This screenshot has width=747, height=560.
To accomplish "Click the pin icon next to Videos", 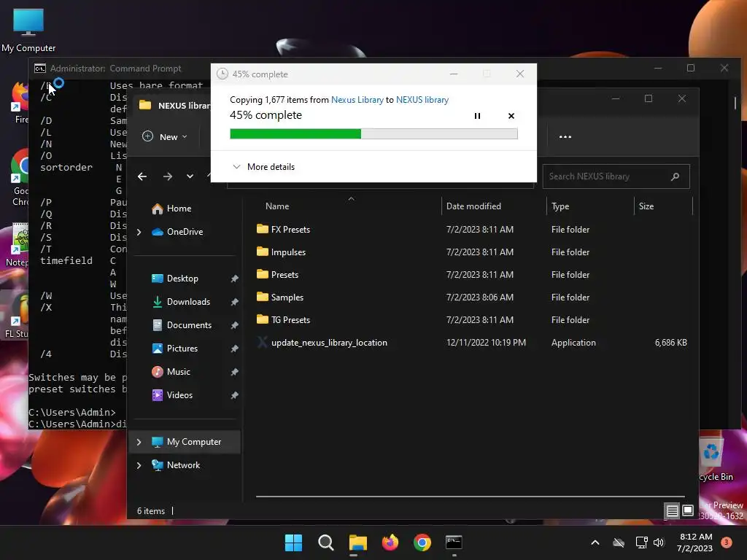I will (234, 395).
